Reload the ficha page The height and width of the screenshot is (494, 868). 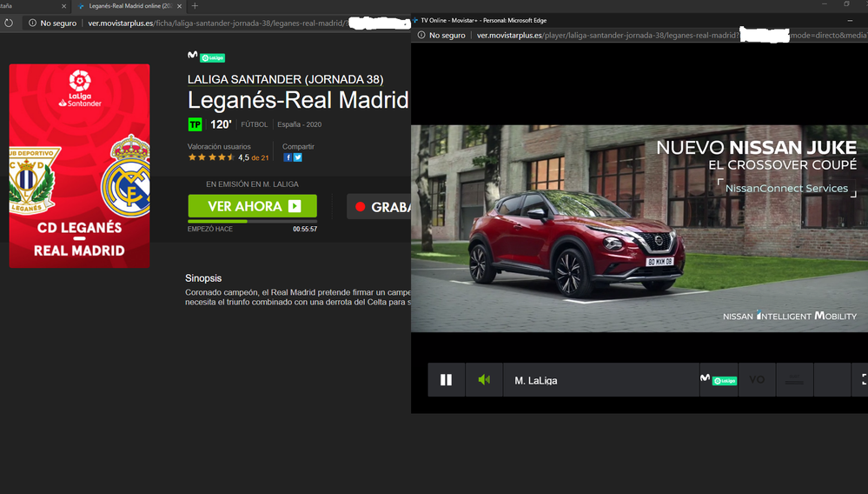(9, 23)
